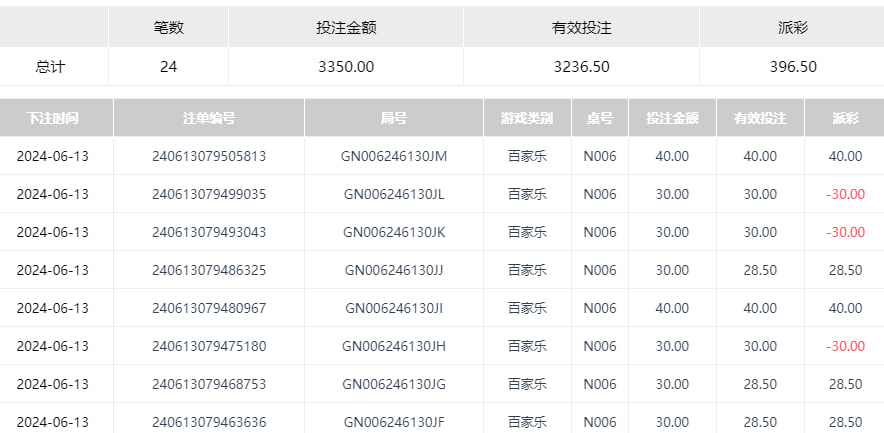The image size is (884, 433).
Task: Click the 下注时间 column header
Action: coord(53,118)
